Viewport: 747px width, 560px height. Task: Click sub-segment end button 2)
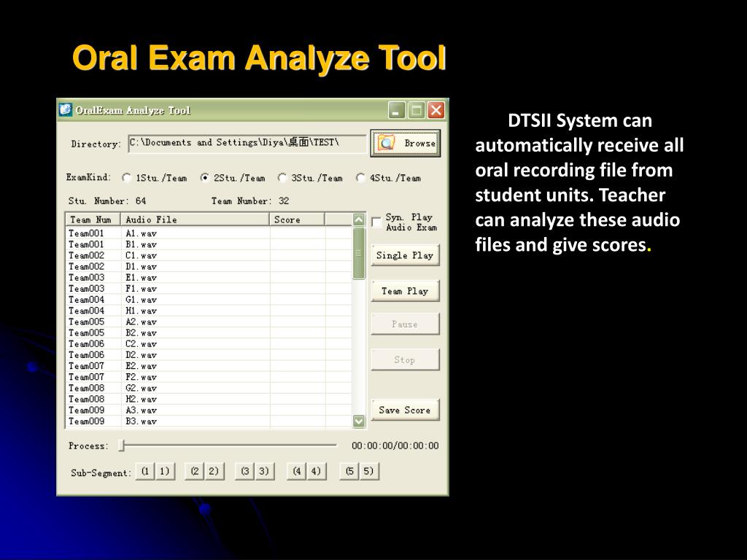tap(214, 472)
